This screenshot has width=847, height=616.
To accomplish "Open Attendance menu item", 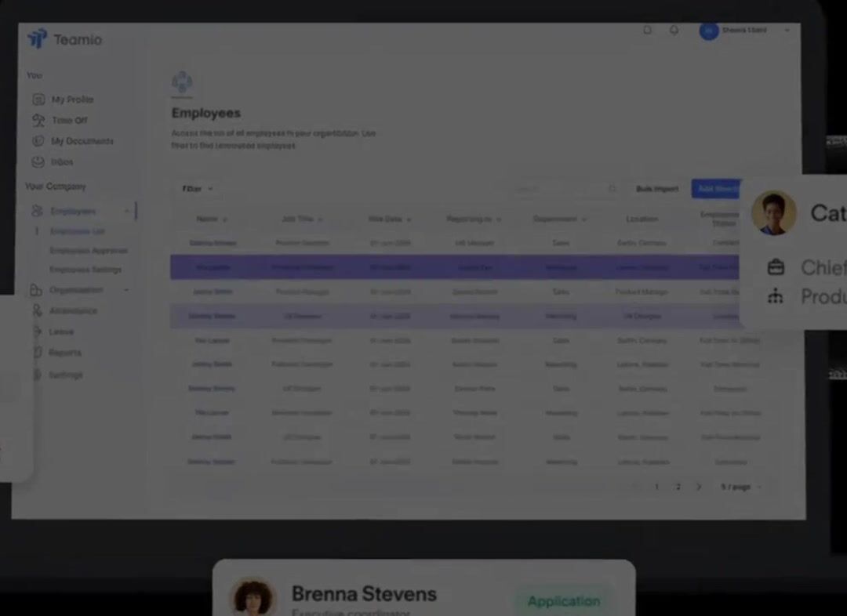I will [x=73, y=310].
